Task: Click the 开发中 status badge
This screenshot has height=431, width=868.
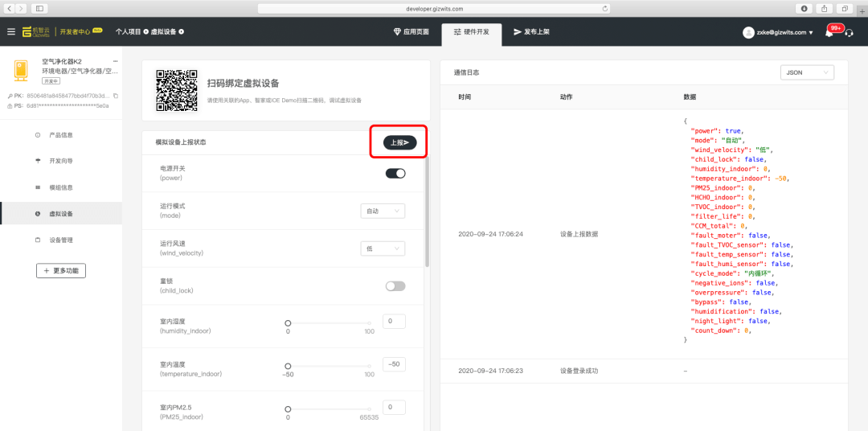Action: click(51, 81)
